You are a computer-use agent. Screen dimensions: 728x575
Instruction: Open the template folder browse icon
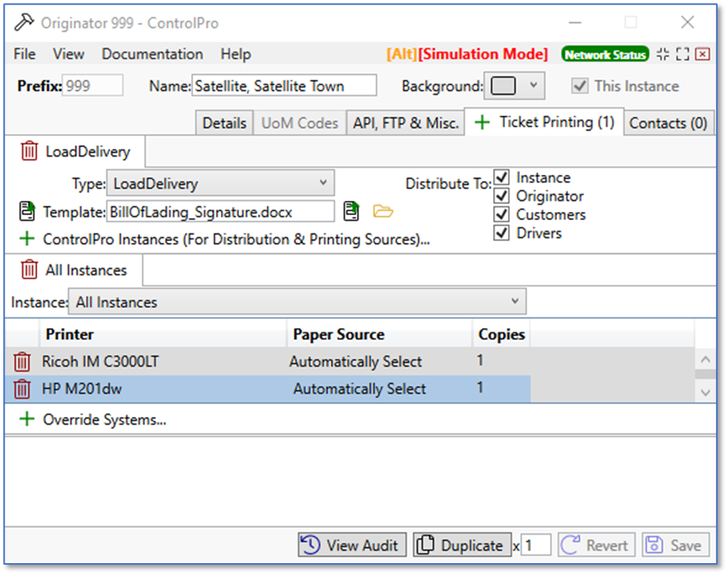pyautogui.click(x=383, y=211)
